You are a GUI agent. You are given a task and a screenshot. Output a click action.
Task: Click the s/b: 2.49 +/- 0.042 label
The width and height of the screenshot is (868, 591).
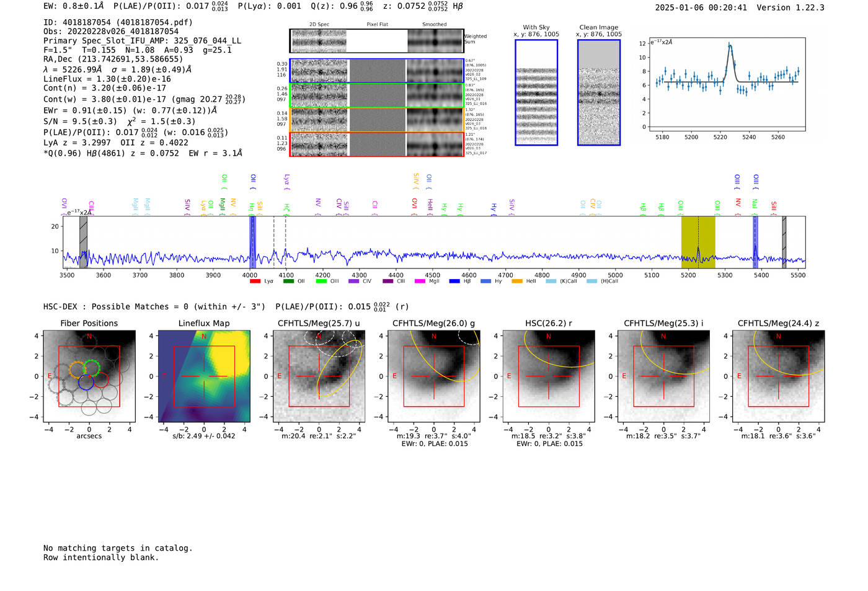(x=204, y=436)
